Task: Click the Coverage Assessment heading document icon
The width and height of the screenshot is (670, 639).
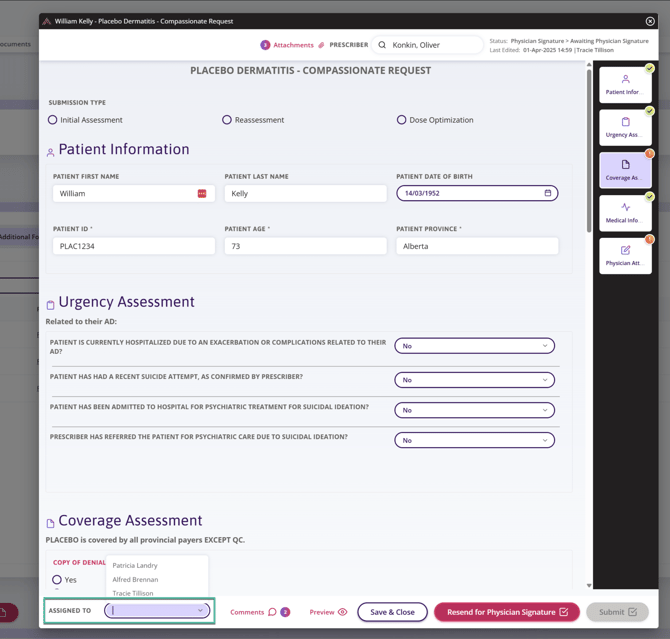Action: (x=50, y=523)
